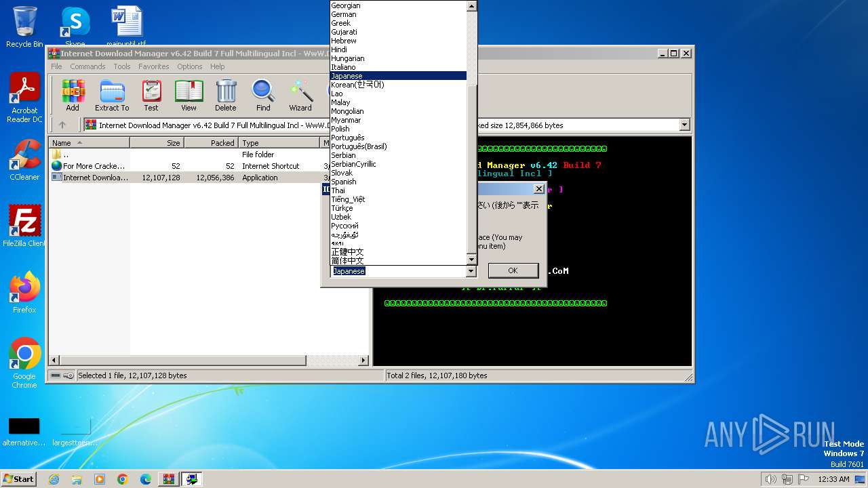868x488 pixels.
Task: Open the Start menu
Action: pos(18,479)
